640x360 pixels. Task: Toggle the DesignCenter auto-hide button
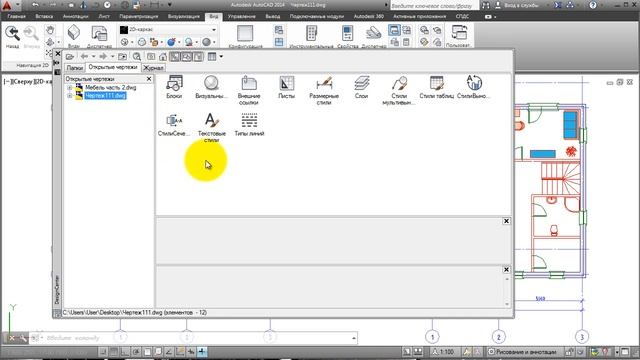pyautogui.click(x=57, y=62)
